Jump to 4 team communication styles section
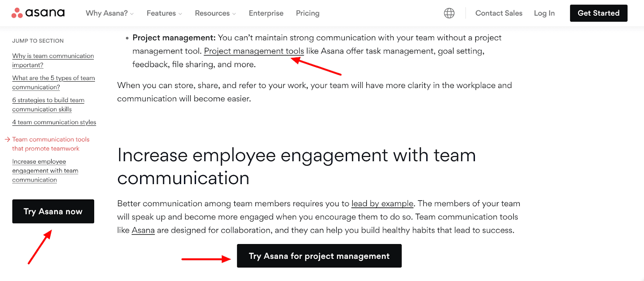644x281 pixels. (x=54, y=122)
